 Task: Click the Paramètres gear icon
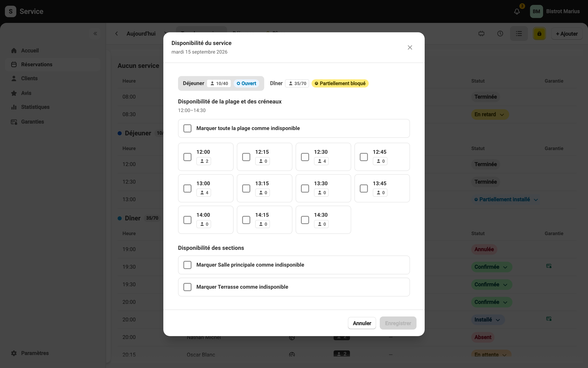14,353
